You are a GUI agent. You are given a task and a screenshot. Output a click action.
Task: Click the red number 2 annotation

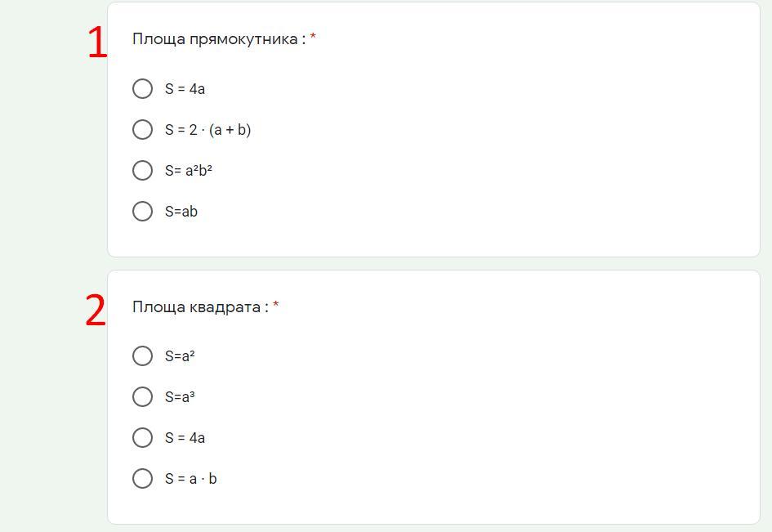[x=96, y=311]
